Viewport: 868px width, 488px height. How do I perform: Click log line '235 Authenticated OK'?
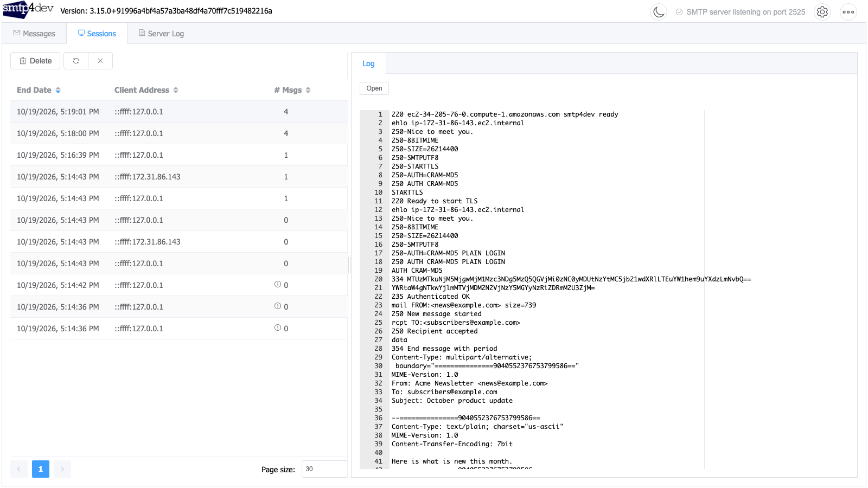[x=431, y=297]
